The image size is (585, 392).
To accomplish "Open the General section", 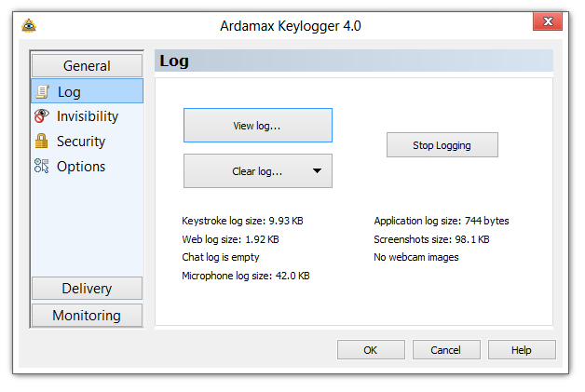I will (x=87, y=66).
